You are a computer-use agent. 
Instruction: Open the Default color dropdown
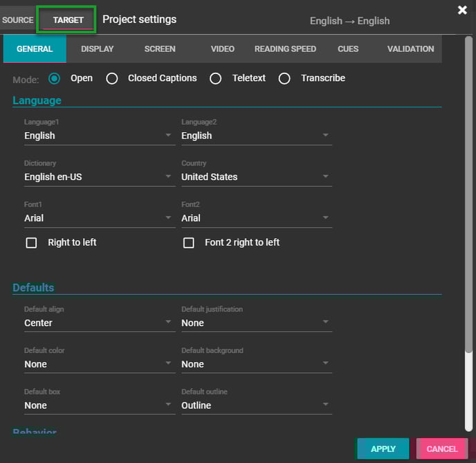(98, 364)
